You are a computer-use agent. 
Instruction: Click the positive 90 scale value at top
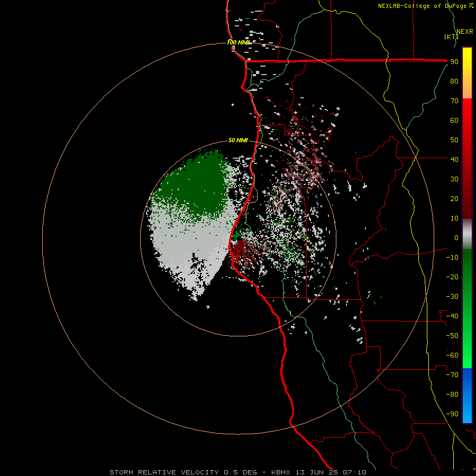454,62
